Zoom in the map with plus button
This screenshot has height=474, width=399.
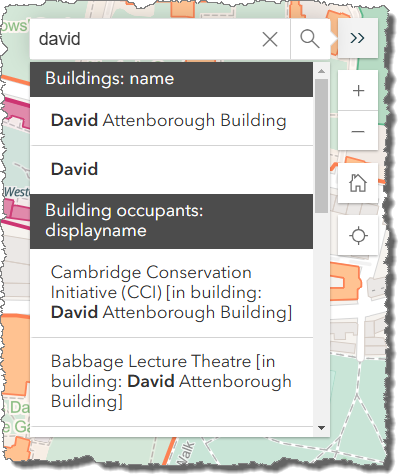tap(358, 91)
